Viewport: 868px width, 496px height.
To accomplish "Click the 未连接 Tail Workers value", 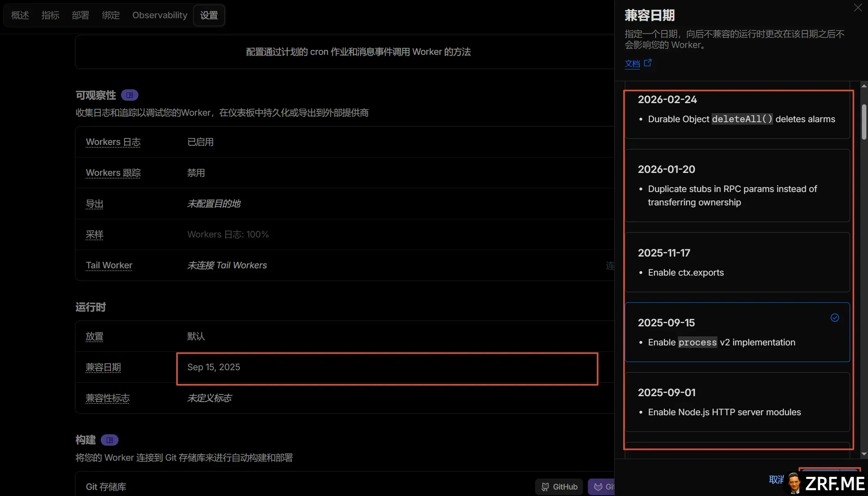I will (227, 265).
